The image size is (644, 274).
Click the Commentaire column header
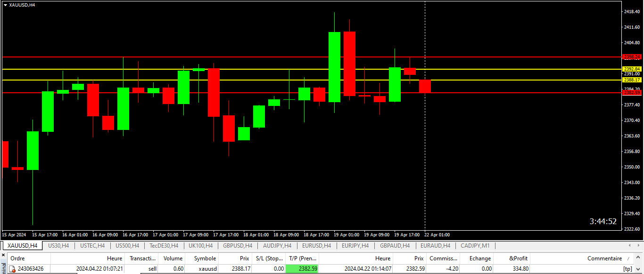(x=583, y=258)
